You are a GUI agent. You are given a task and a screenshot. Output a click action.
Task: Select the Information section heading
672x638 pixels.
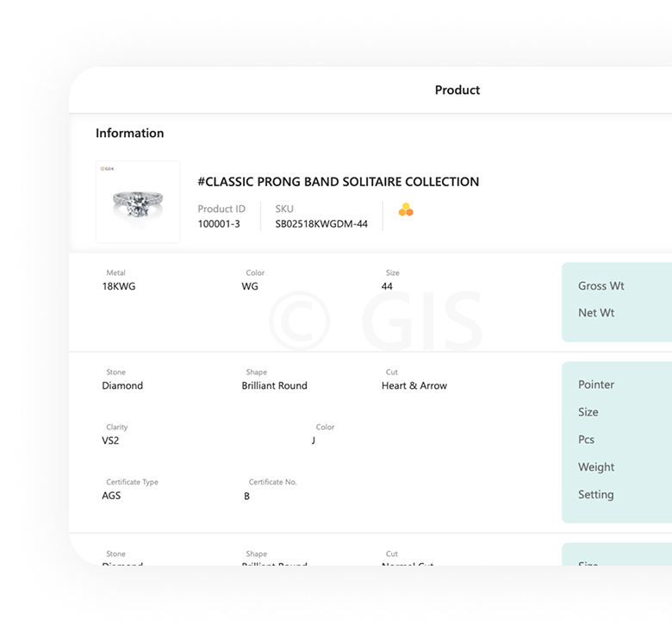129,134
